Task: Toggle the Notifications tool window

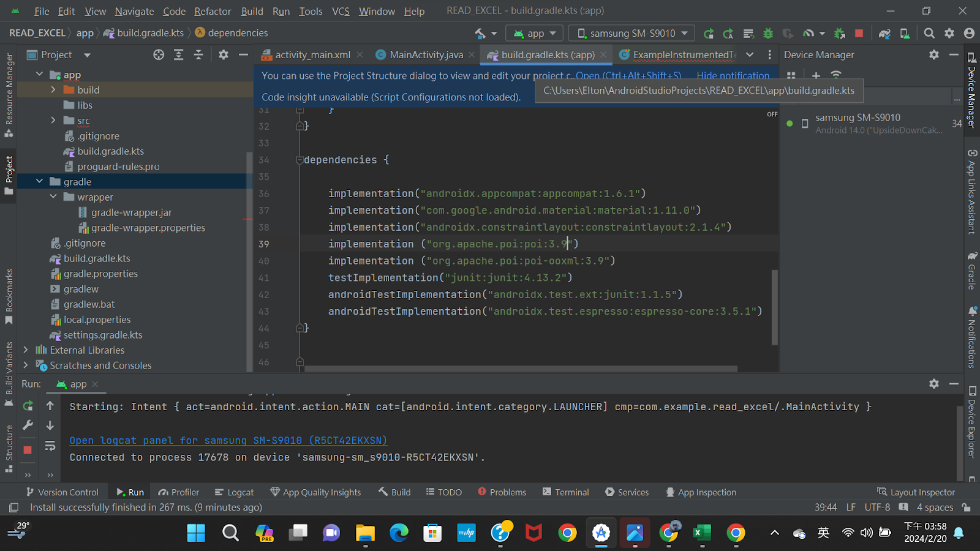Action: tap(971, 337)
